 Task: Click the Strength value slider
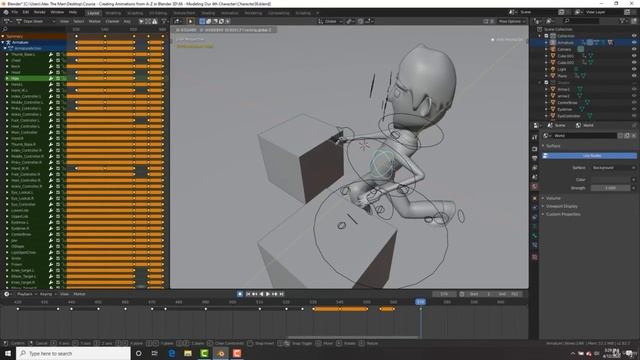tap(611, 188)
